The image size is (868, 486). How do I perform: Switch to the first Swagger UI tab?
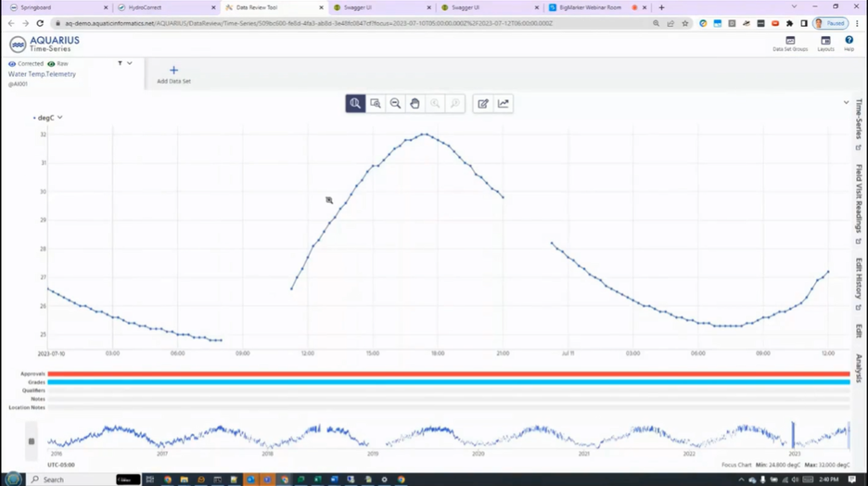click(382, 7)
